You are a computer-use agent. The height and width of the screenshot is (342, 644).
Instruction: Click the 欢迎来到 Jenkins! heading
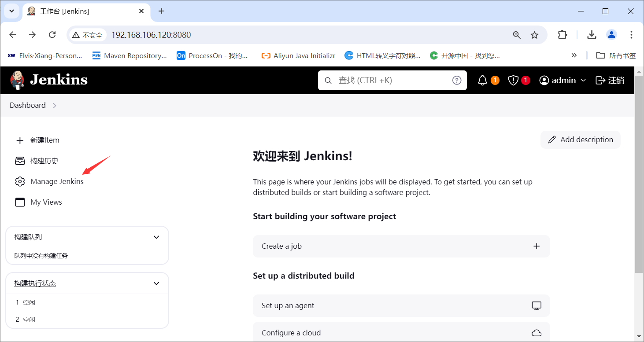coord(303,156)
